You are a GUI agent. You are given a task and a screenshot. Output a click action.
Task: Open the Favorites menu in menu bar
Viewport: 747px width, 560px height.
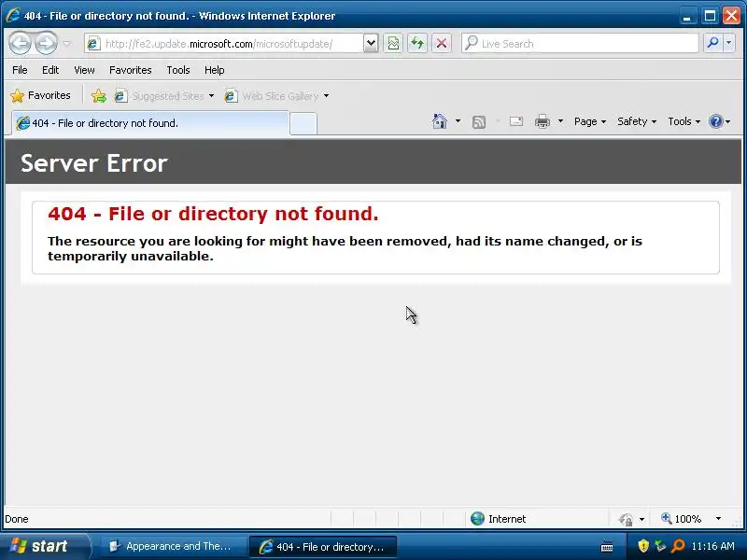point(131,70)
